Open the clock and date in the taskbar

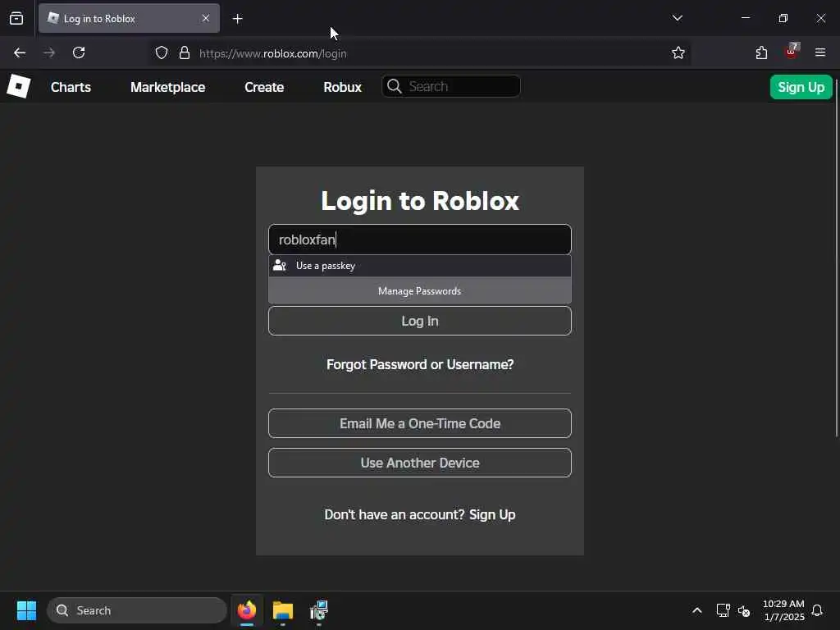tap(783, 610)
